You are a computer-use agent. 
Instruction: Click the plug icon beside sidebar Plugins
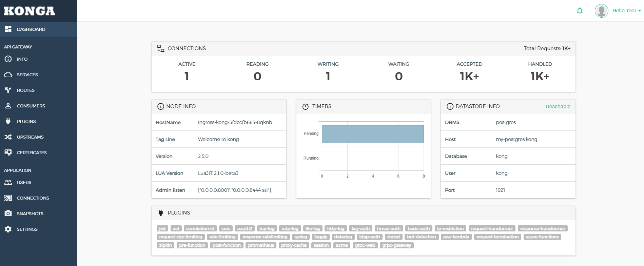click(8, 121)
